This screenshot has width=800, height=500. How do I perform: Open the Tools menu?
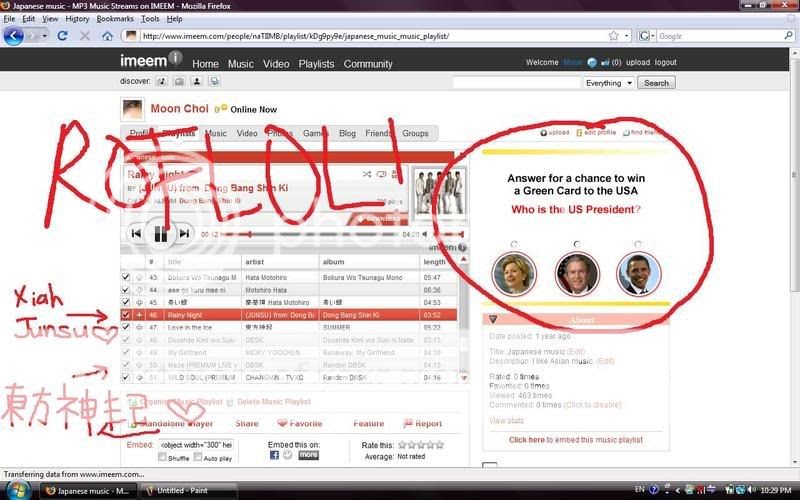coord(150,19)
